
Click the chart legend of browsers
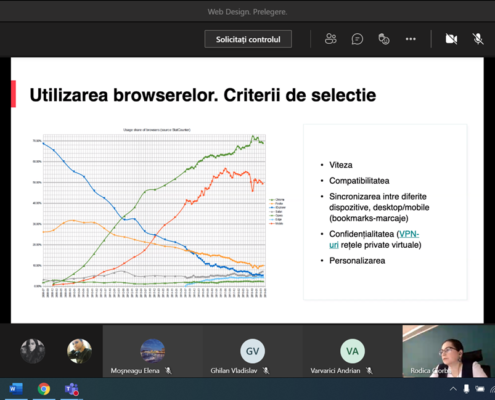[277, 211]
